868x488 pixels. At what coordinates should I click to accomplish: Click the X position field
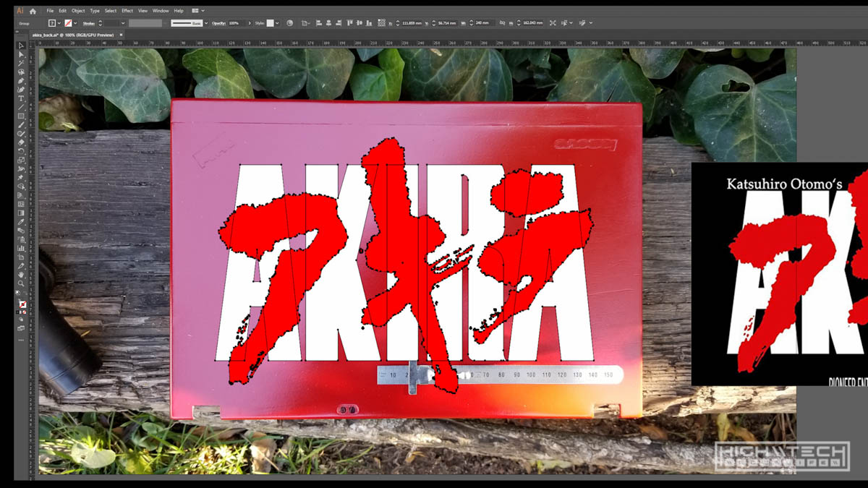point(411,23)
